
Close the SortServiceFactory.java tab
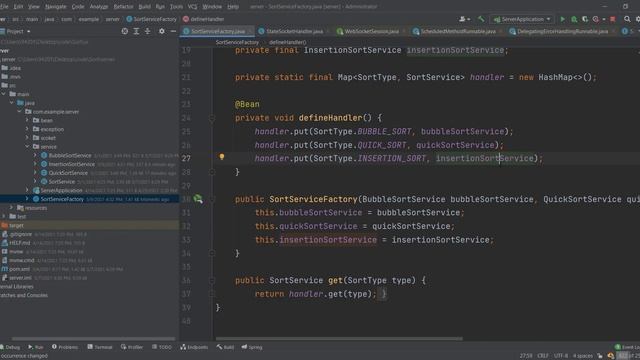(250, 31)
